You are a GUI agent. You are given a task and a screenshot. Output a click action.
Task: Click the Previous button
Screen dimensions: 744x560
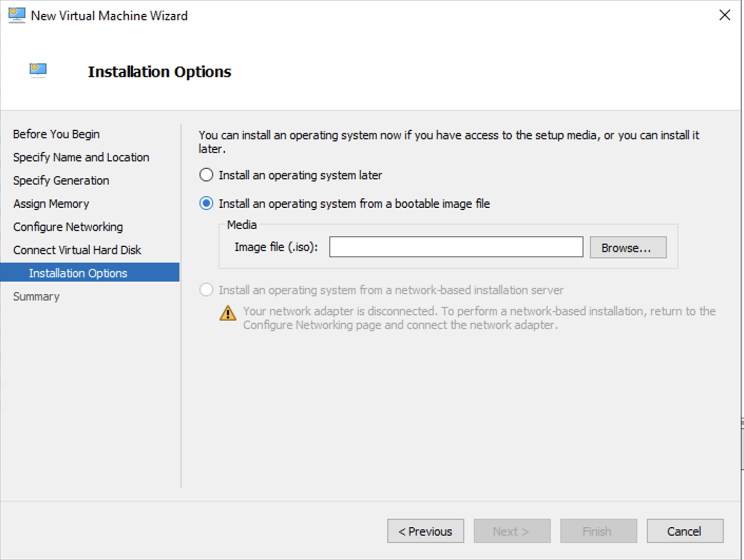(x=425, y=531)
